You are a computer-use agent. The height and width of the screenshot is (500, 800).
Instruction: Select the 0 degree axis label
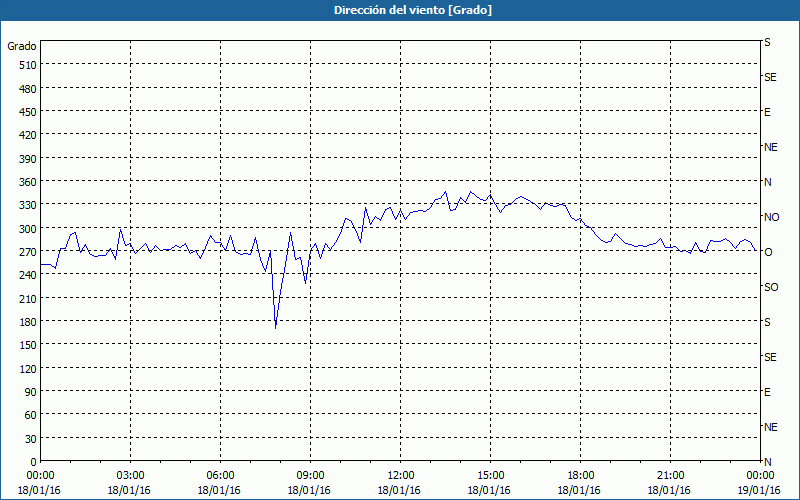tap(34, 462)
